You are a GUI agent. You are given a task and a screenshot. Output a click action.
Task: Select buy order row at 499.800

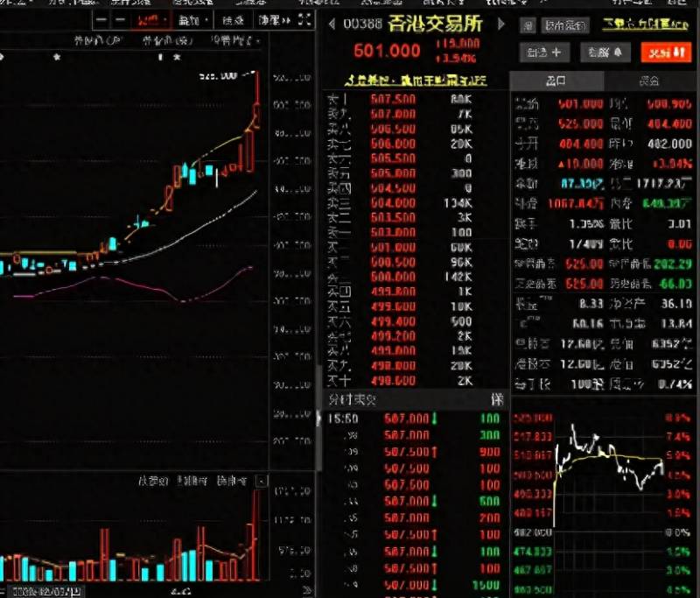[400, 292]
